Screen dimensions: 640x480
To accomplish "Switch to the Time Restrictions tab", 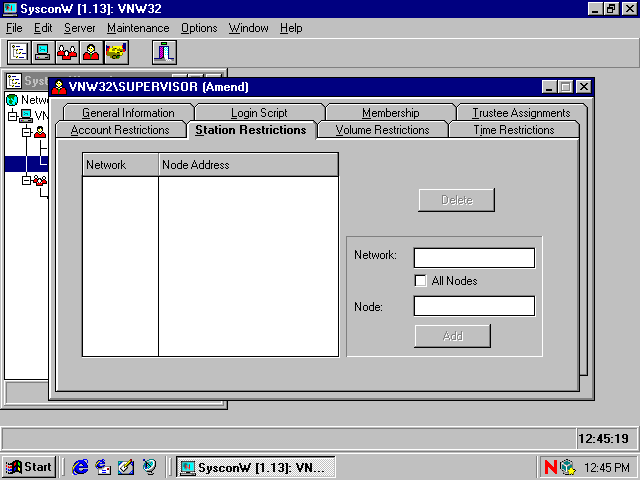I will coord(514,130).
